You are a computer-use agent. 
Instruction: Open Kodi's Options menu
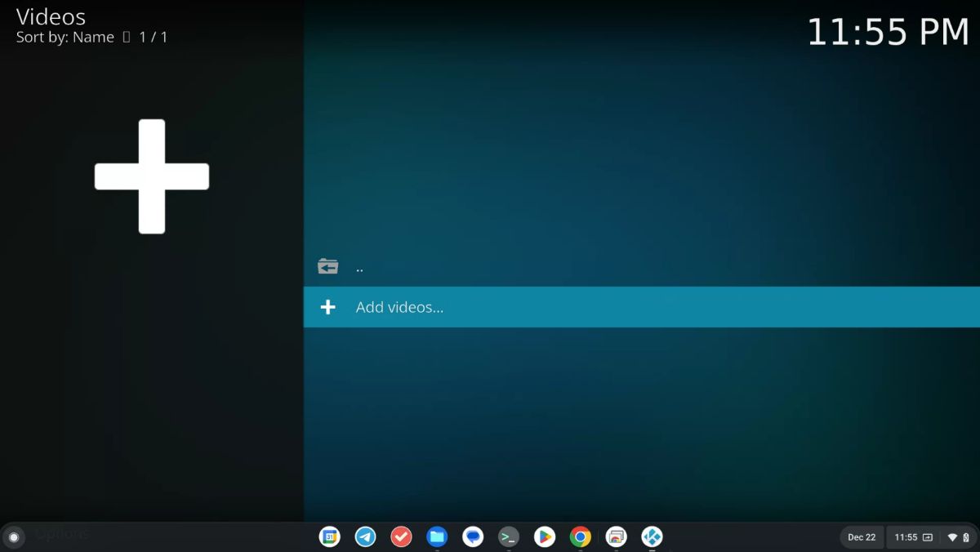61,533
